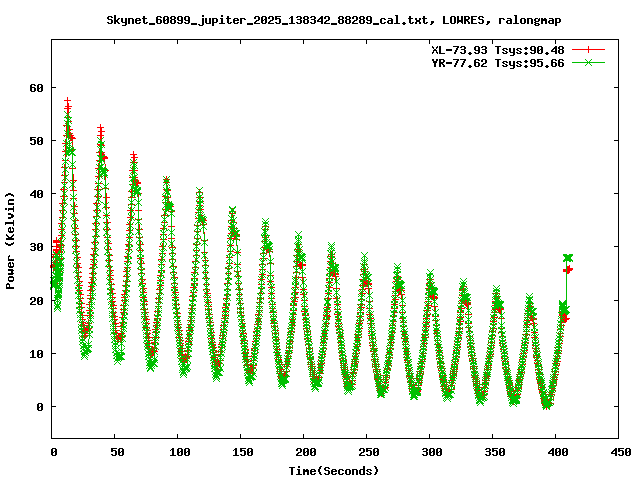
Task: Click the x-axis tick label 450
Action: [621, 452]
